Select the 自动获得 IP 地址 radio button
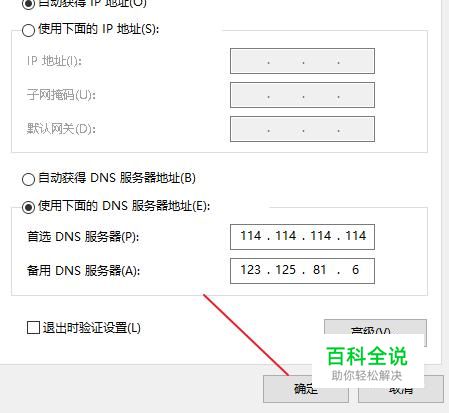The image size is (449, 413). [x=28, y=4]
